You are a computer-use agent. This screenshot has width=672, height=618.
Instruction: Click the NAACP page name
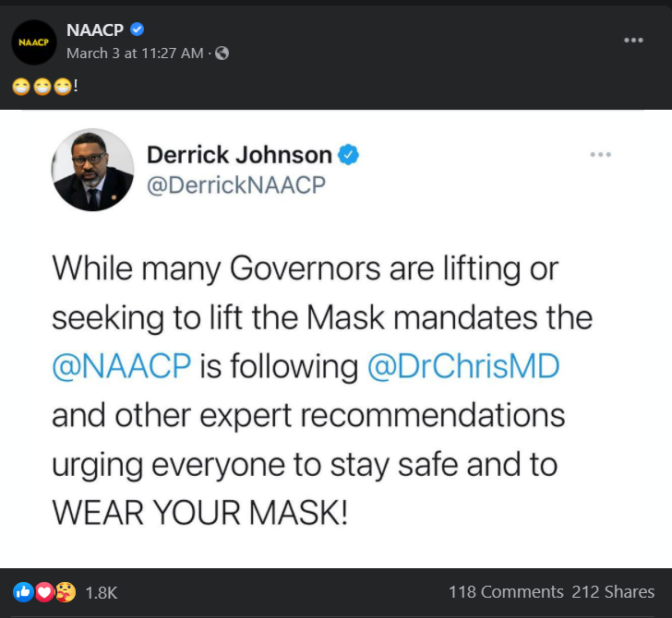(96, 30)
